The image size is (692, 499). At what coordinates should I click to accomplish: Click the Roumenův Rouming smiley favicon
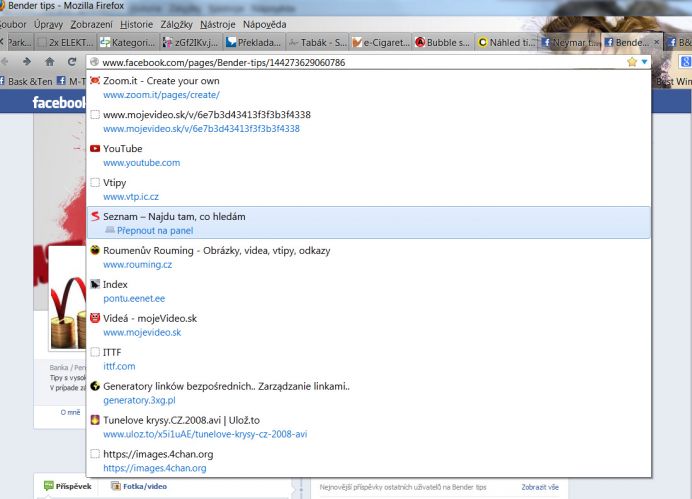coord(95,250)
